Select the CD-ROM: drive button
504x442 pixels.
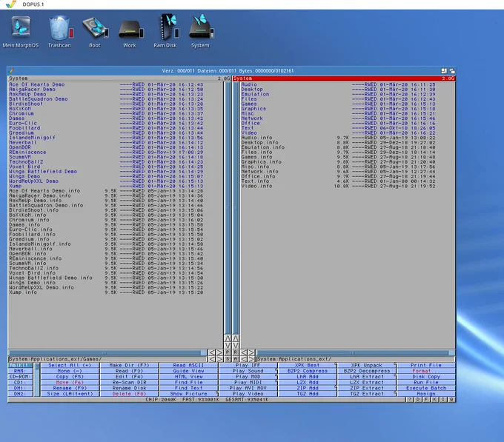(x=20, y=377)
